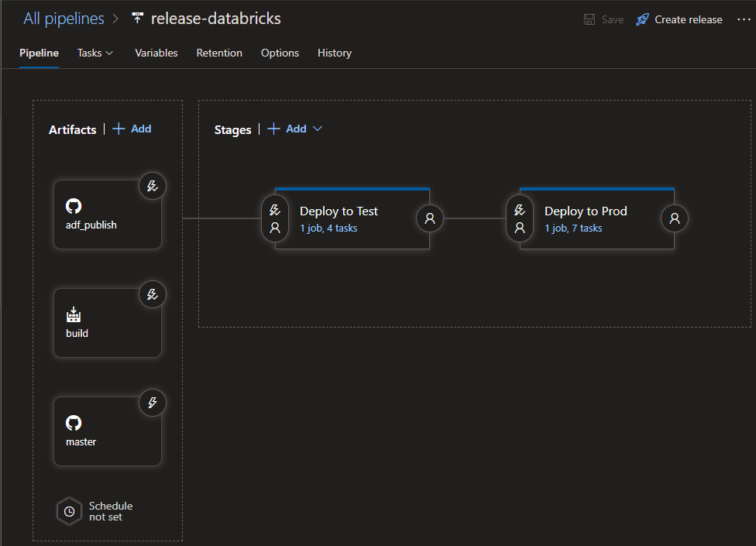This screenshot has height=546, width=756.
Task: Open the schedule clock icon
Action: tap(70, 511)
